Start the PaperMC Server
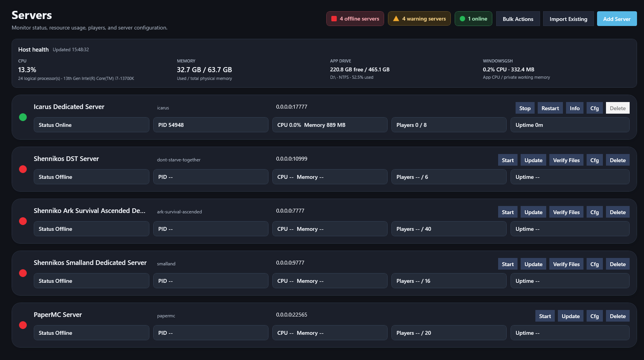This screenshot has height=360, width=644. point(545,316)
